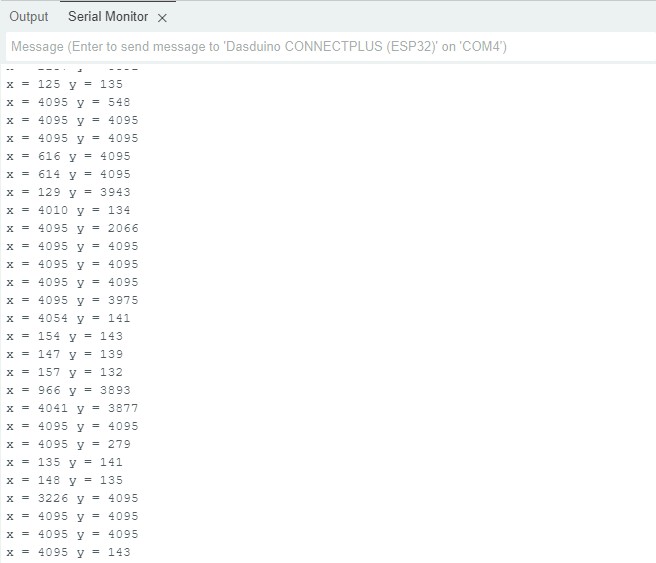The width and height of the screenshot is (656, 563).
Task: Select the Serial Monitor tab
Action: point(108,17)
